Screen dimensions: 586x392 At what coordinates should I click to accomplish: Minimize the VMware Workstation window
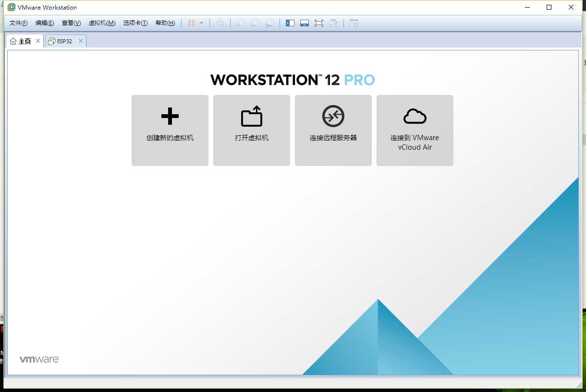point(527,7)
